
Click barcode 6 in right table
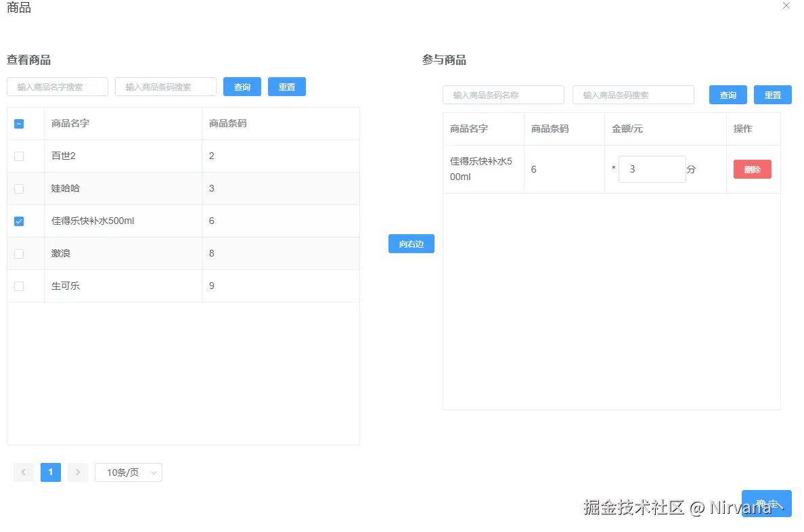534,169
